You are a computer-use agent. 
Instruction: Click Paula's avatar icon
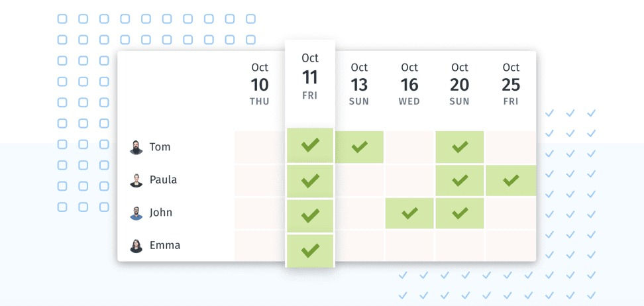point(136,180)
